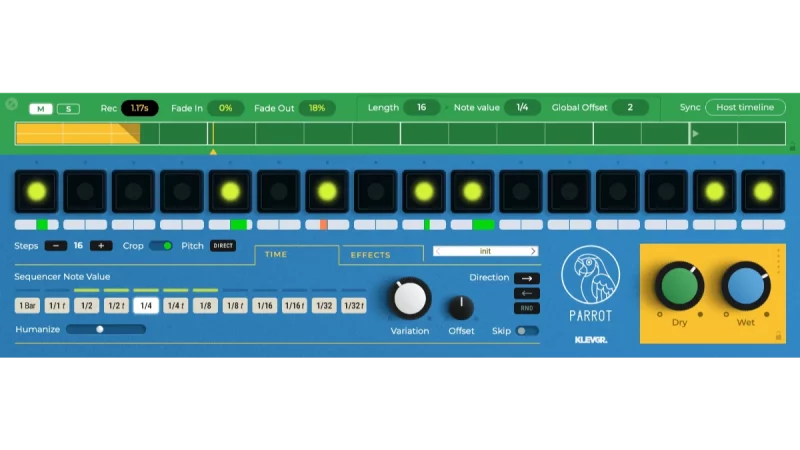The width and height of the screenshot is (800, 450).
Task: Click the white Variation knob
Action: tap(410, 299)
